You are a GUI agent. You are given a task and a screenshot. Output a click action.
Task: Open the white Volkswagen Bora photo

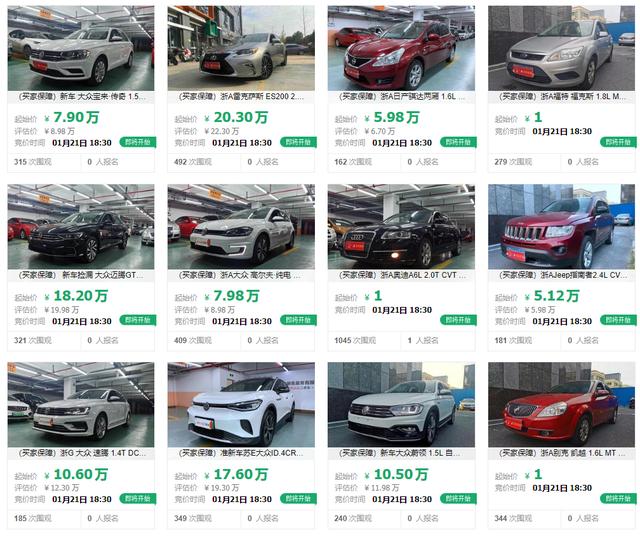pos(81,48)
